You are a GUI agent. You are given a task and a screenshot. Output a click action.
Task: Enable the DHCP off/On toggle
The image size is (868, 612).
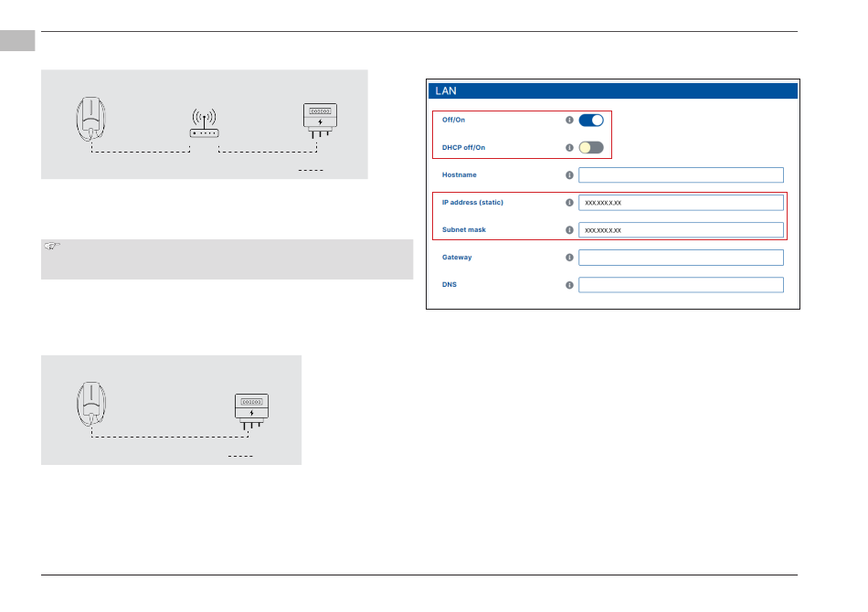pos(591,147)
